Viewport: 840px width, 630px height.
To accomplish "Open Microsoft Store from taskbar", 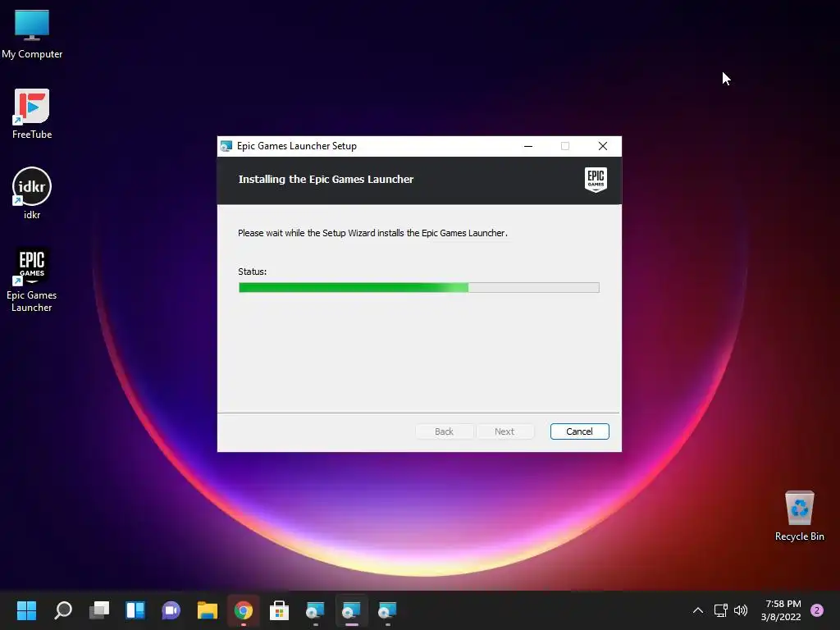I will 279,610.
